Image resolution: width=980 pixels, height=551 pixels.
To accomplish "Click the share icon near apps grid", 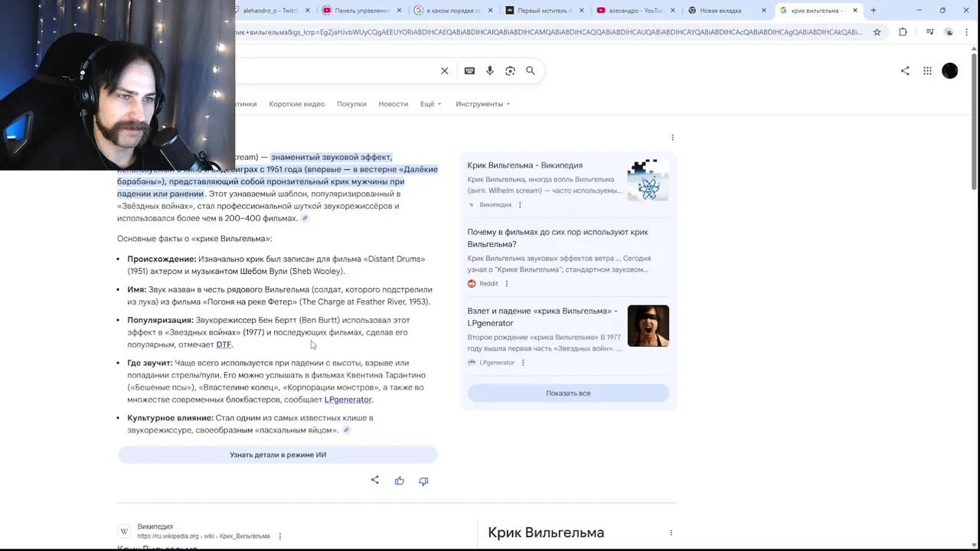I will coord(905,70).
